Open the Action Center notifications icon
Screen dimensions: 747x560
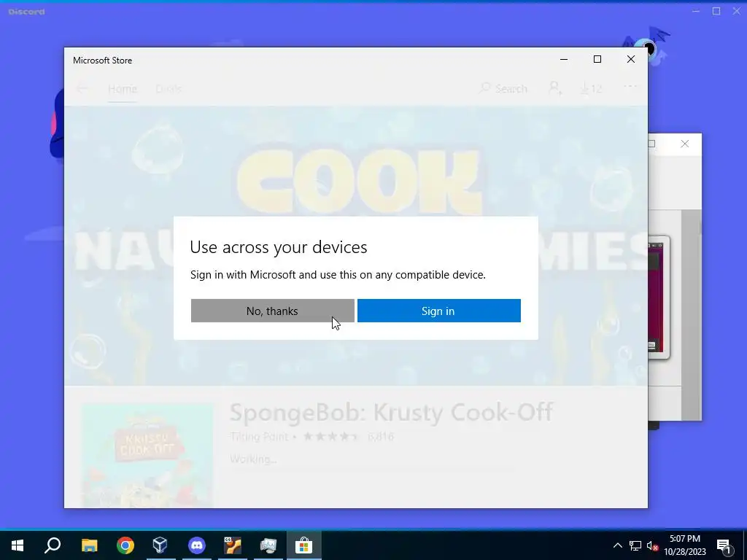pyautogui.click(x=724, y=545)
